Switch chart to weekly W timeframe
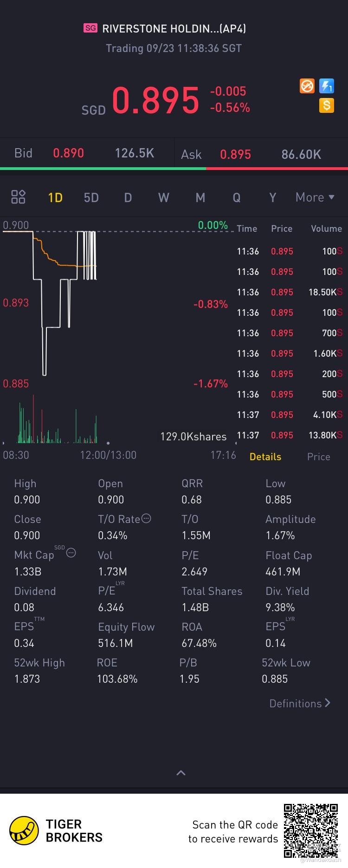348x868 pixels. click(164, 198)
